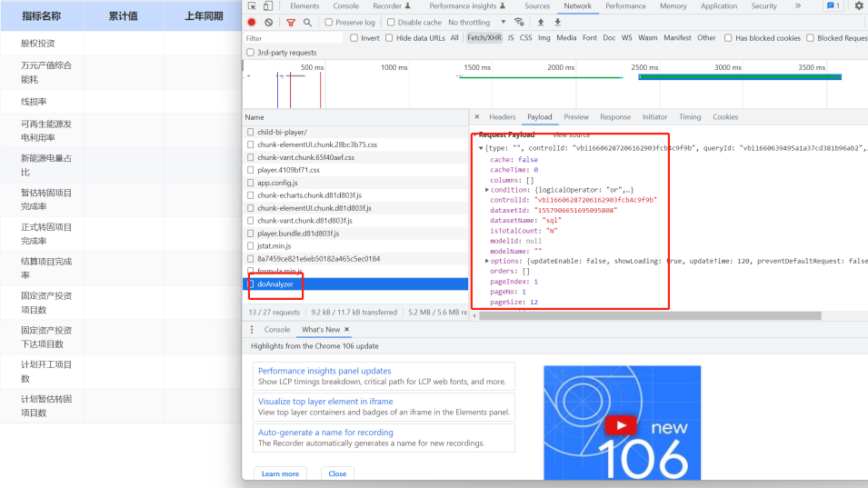Open network search with magnifier icon
The image size is (868, 488).
307,22
